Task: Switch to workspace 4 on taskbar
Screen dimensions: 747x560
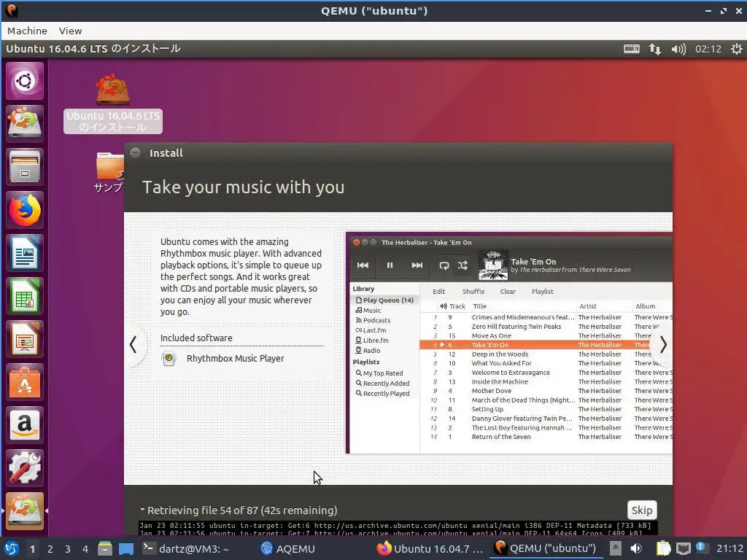Action: (85, 549)
